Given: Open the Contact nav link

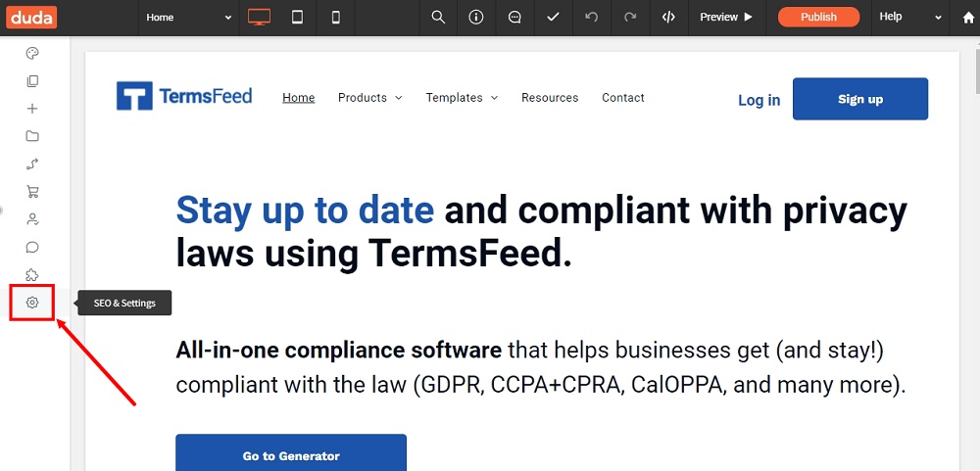Looking at the screenshot, I should [x=623, y=98].
